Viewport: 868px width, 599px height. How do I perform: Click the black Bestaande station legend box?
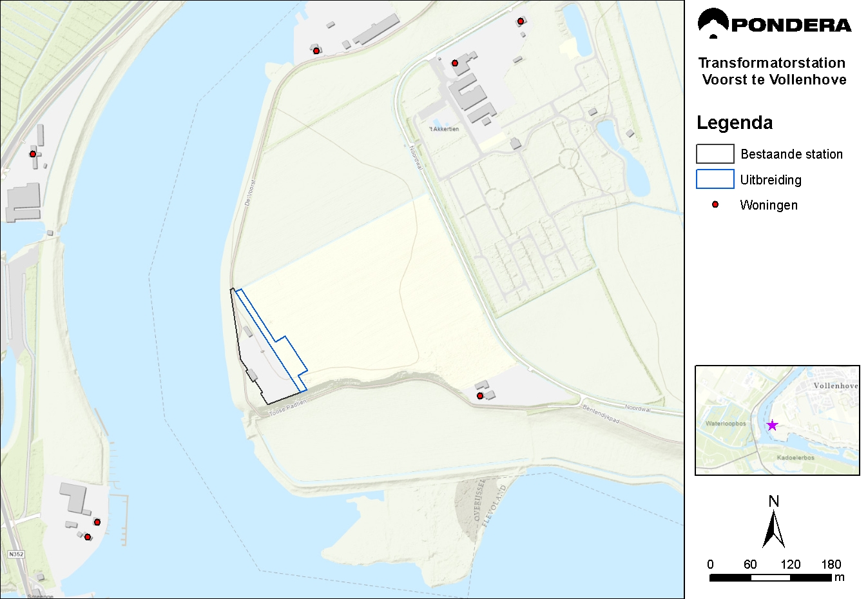pyautogui.click(x=715, y=153)
